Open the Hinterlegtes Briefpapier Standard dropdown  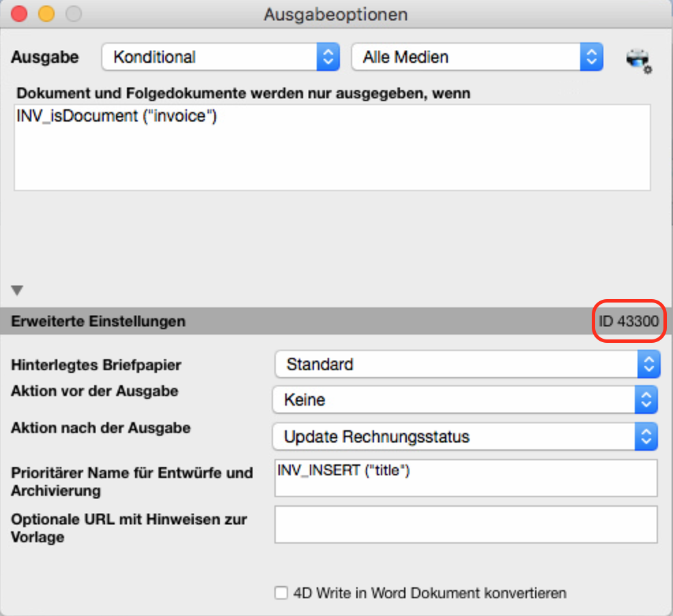click(x=467, y=364)
